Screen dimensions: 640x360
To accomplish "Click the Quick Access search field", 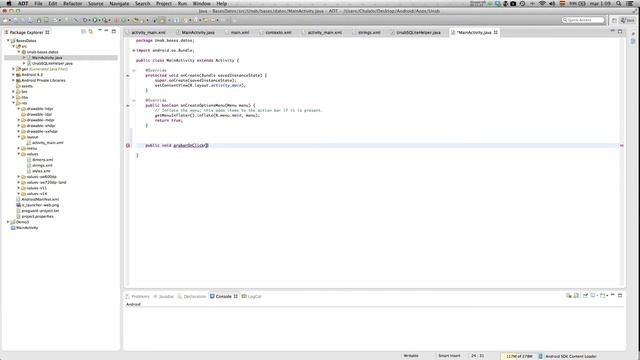I will pyautogui.click(x=583, y=20).
